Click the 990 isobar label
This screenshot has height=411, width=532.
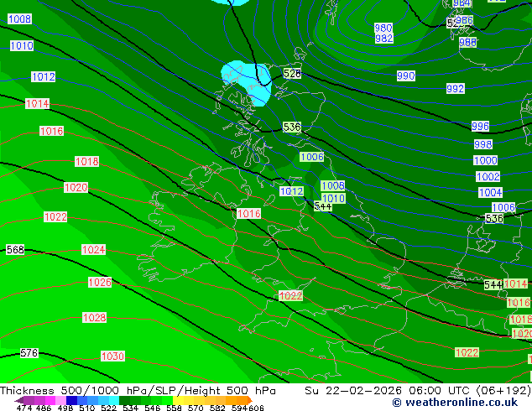pos(406,75)
